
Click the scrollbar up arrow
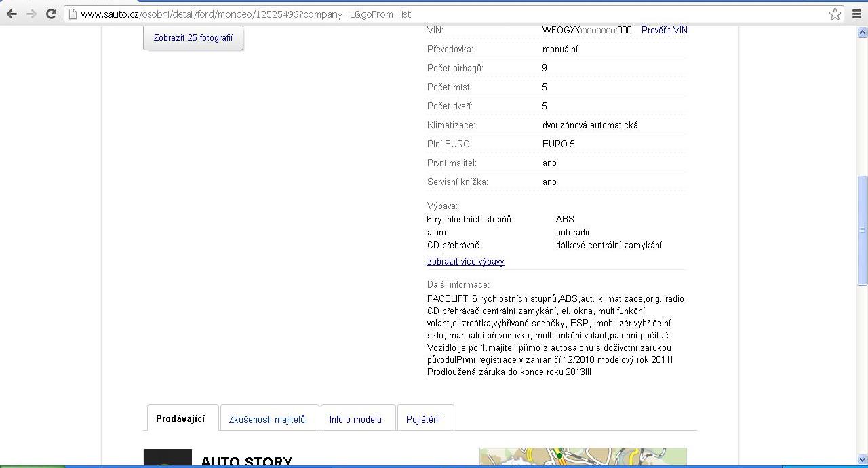tap(862, 33)
